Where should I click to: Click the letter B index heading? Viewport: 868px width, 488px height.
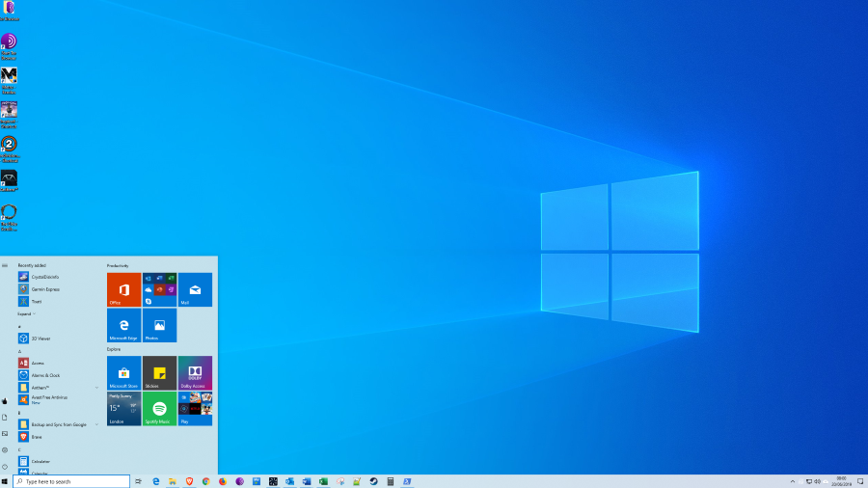[19, 413]
